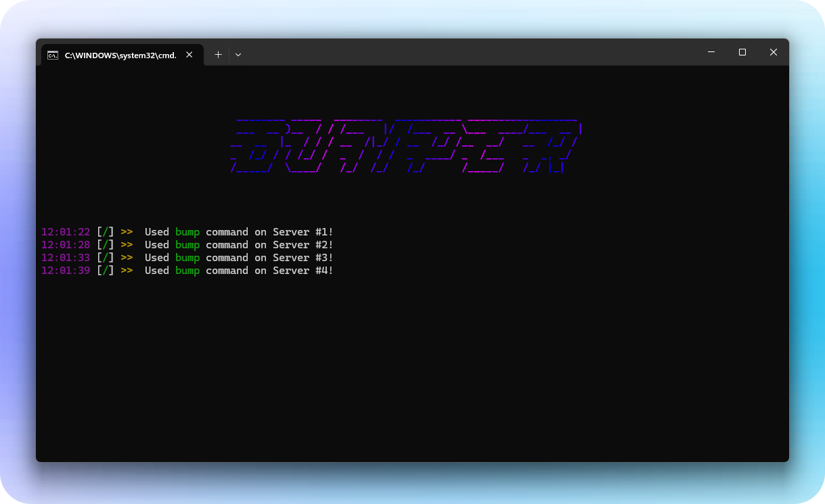This screenshot has width=825, height=504.
Task: Click the BUMPER ASCII art banner
Action: coord(405,143)
